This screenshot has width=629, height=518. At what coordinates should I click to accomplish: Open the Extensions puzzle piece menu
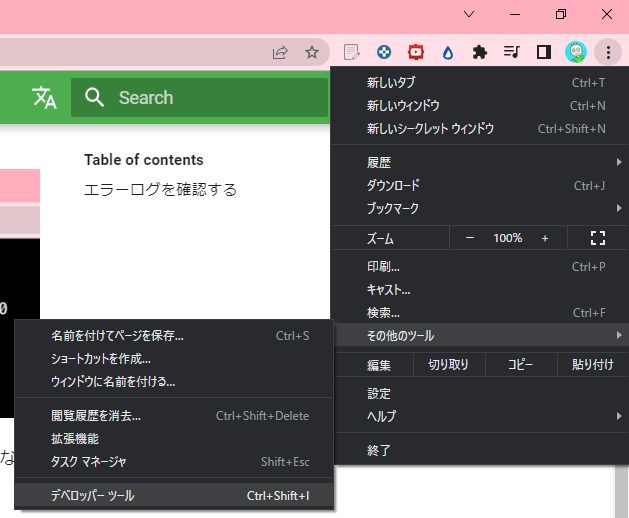479,52
